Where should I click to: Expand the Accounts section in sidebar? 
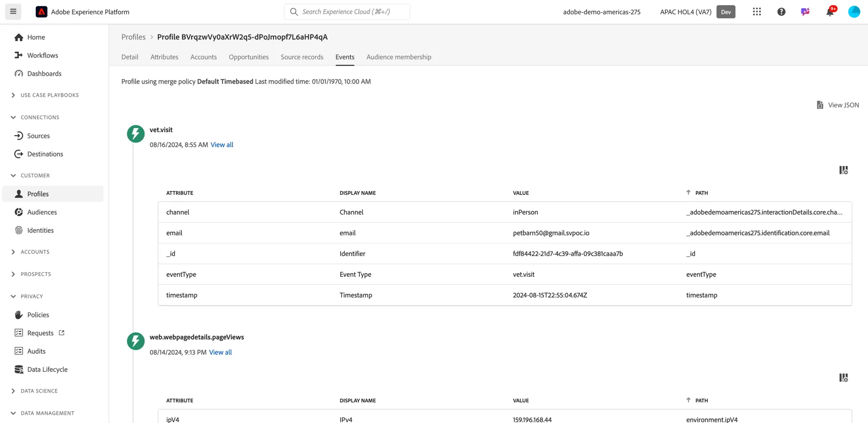point(35,252)
